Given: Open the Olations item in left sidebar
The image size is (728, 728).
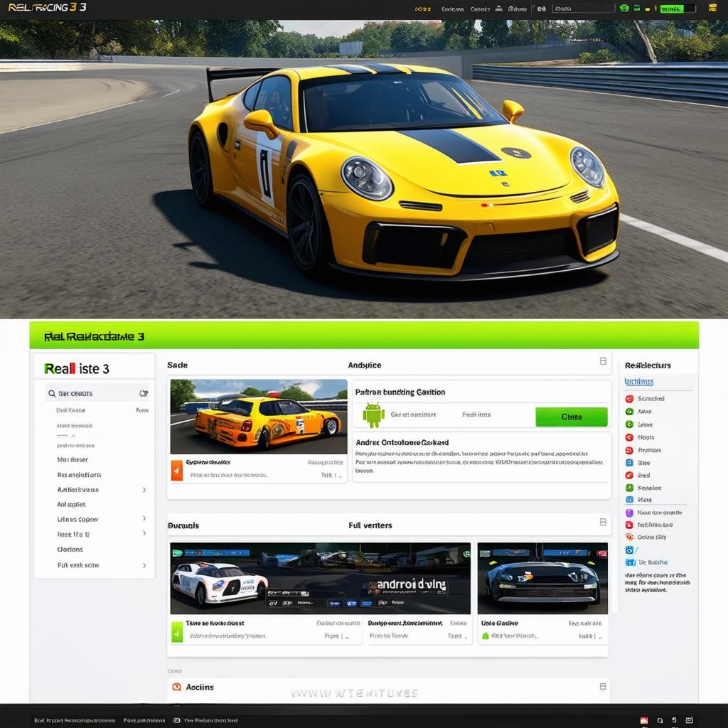Looking at the screenshot, I should [x=70, y=550].
